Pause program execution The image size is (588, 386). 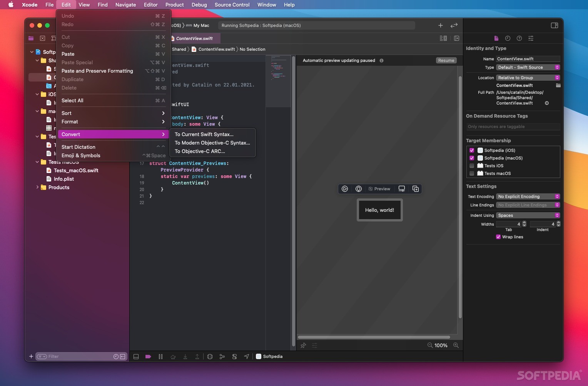(x=160, y=356)
